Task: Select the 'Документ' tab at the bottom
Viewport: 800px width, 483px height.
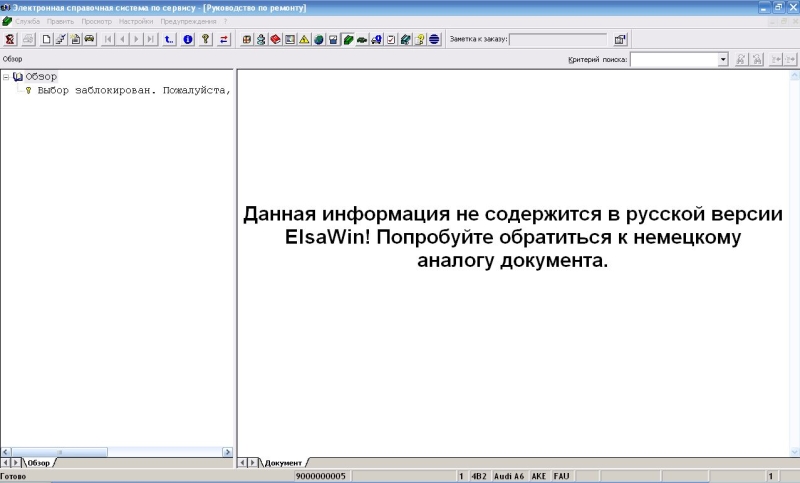Action: click(283, 463)
